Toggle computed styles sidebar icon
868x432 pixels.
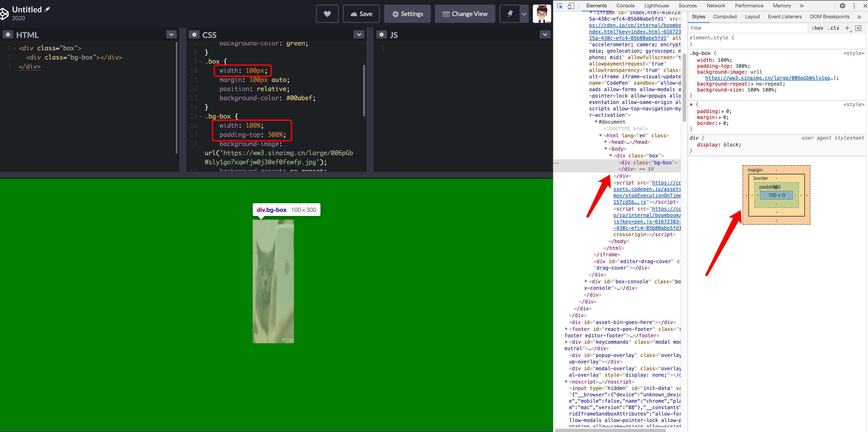coord(858,28)
